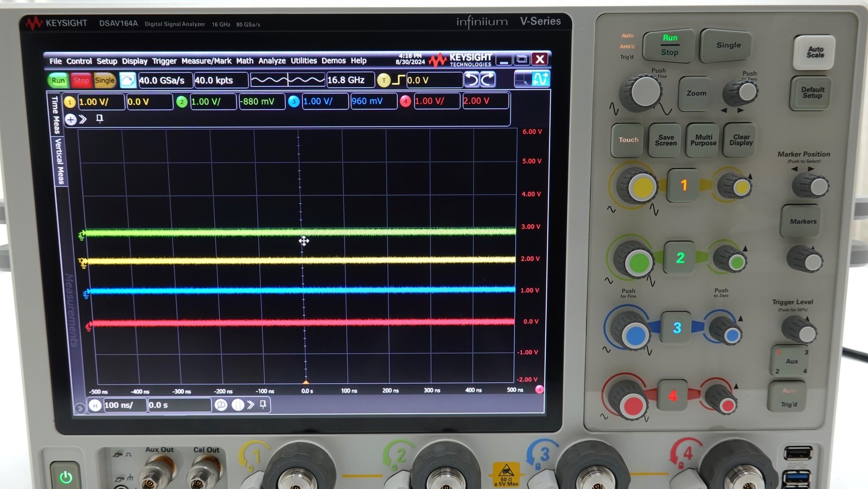Viewport: 868px width, 489px height.
Task: Toggle on-screen channel 1 yellow indicator
Action: pos(69,101)
